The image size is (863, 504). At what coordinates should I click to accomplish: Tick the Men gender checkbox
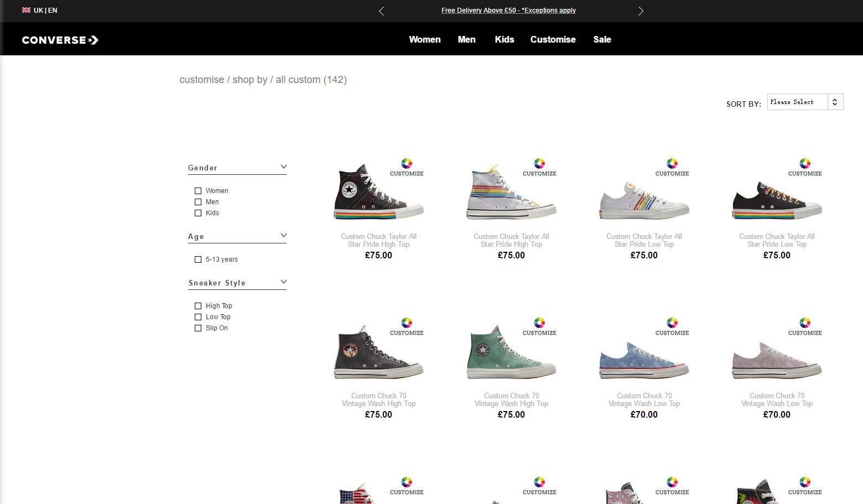point(198,202)
